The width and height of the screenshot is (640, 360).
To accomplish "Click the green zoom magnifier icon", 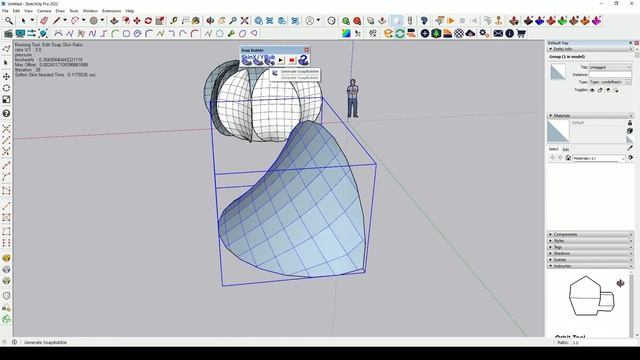I will 346,21.
